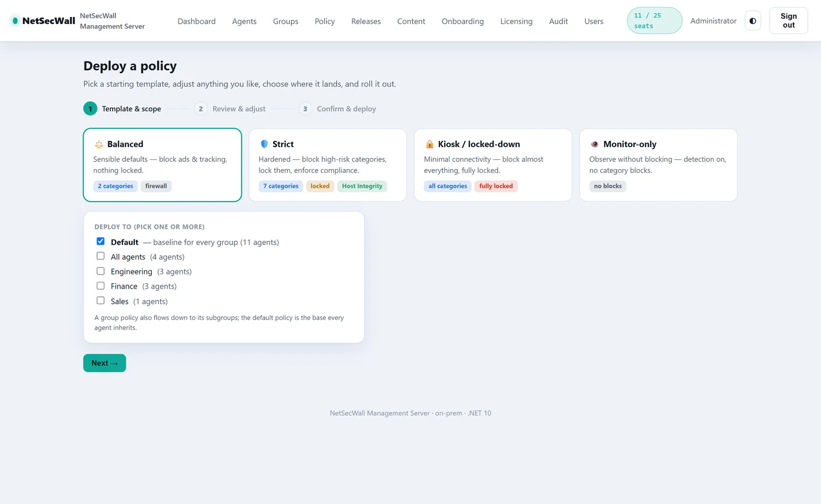Select the Balanced template card
Image resolution: width=821 pixels, height=504 pixels.
163,165
